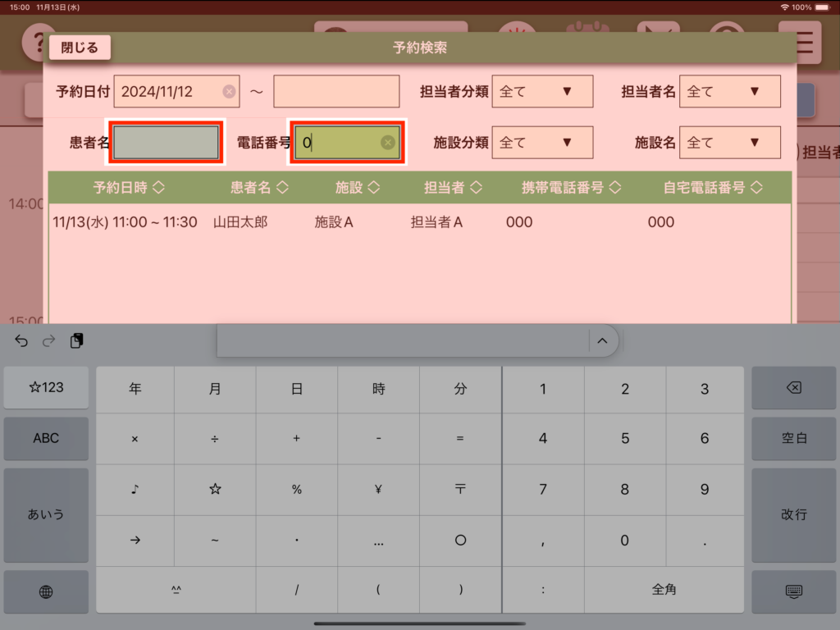Close the reservation search with 閉じる
This screenshot has height=630, width=840.
click(80, 48)
